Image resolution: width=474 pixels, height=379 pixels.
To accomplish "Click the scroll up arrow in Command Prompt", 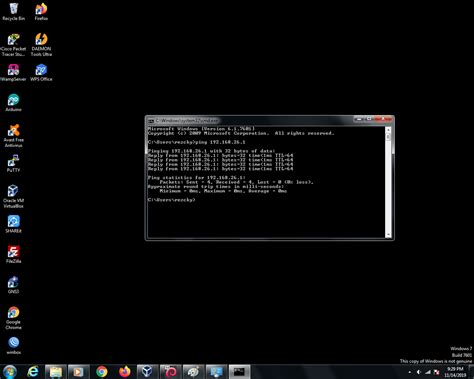I will [388, 129].
